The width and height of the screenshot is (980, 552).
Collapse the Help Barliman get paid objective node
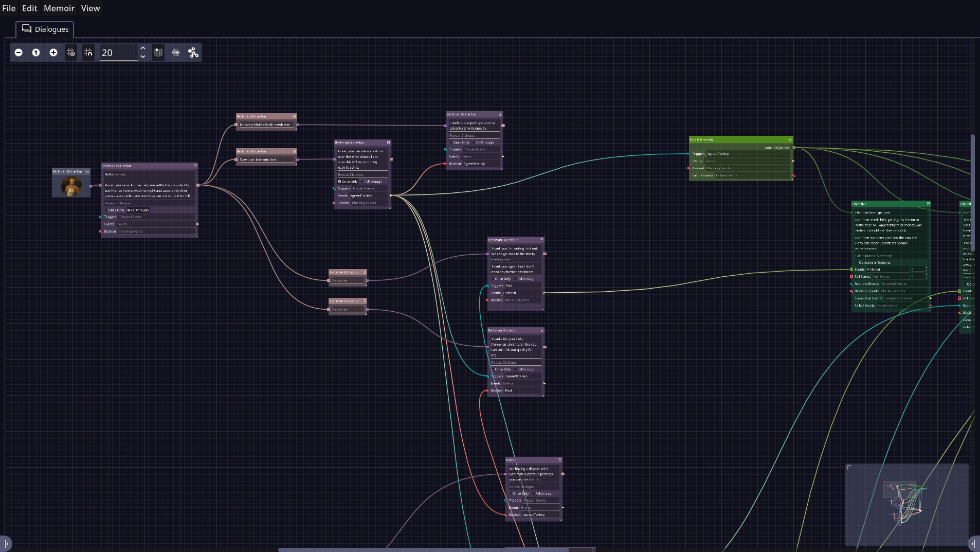[x=927, y=204]
